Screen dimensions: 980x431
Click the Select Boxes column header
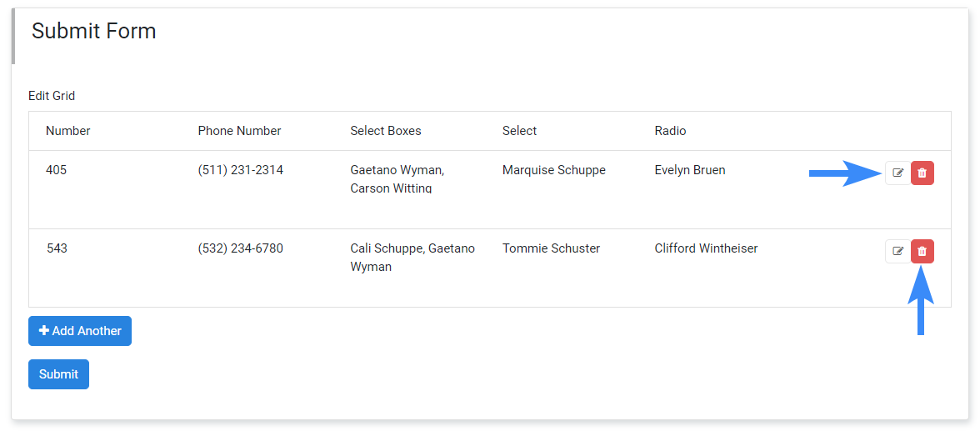pyautogui.click(x=386, y=131)
